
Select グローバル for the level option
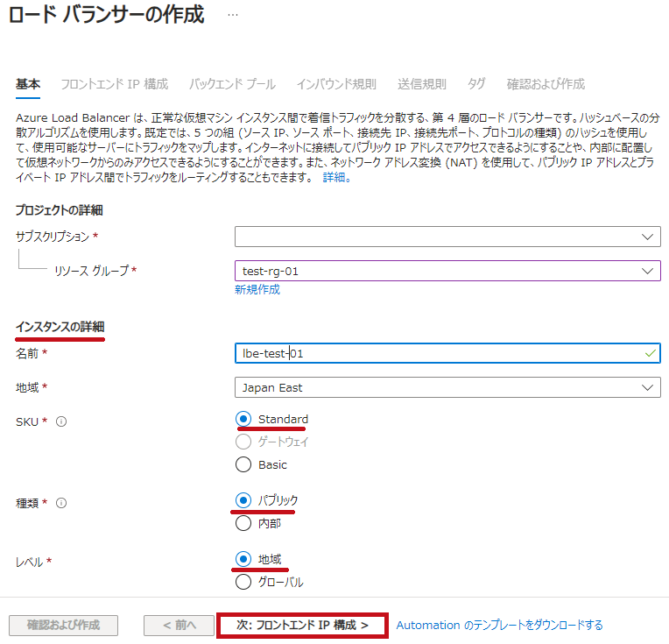(243, 582)
